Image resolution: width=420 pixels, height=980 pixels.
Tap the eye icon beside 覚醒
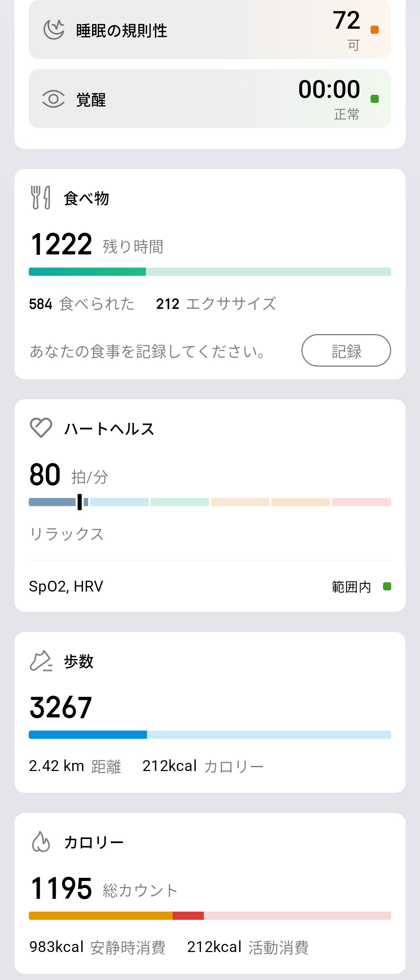click(53, 99)
